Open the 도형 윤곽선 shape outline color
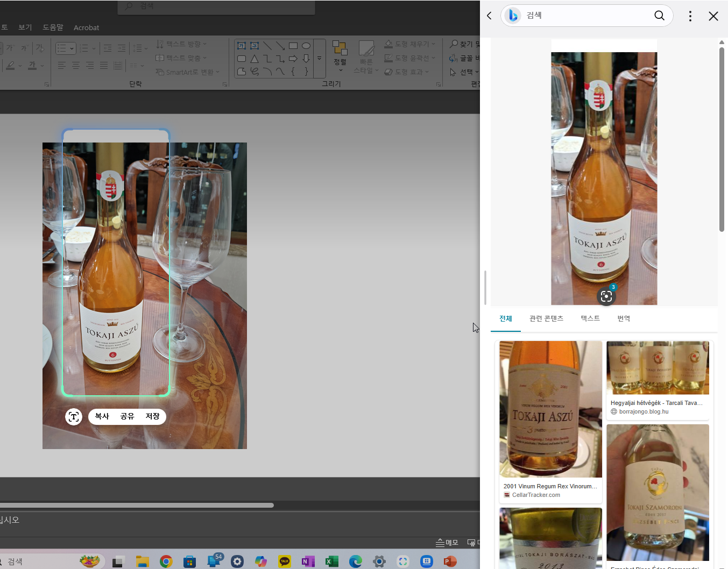Screen dimensions: 728x569 coord(410,58)
